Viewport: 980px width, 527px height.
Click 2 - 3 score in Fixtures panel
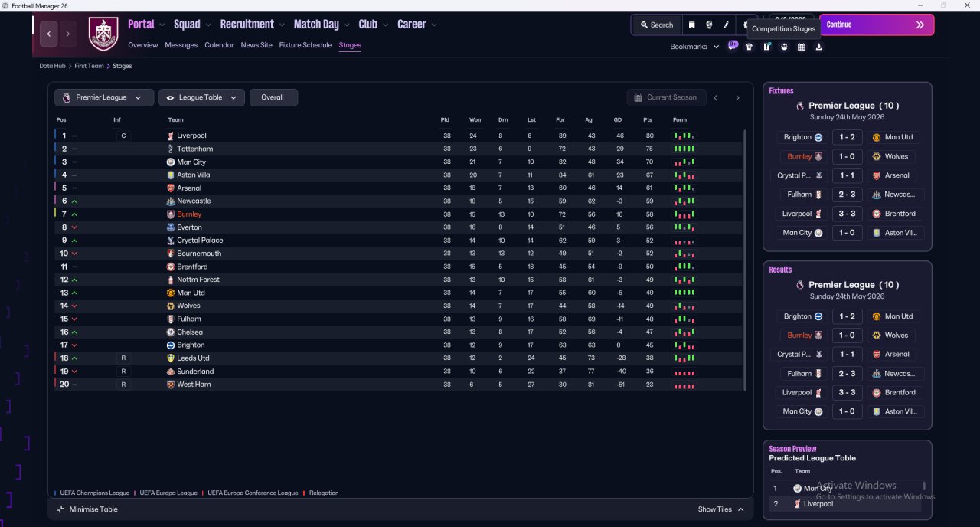tap(847, 195)
